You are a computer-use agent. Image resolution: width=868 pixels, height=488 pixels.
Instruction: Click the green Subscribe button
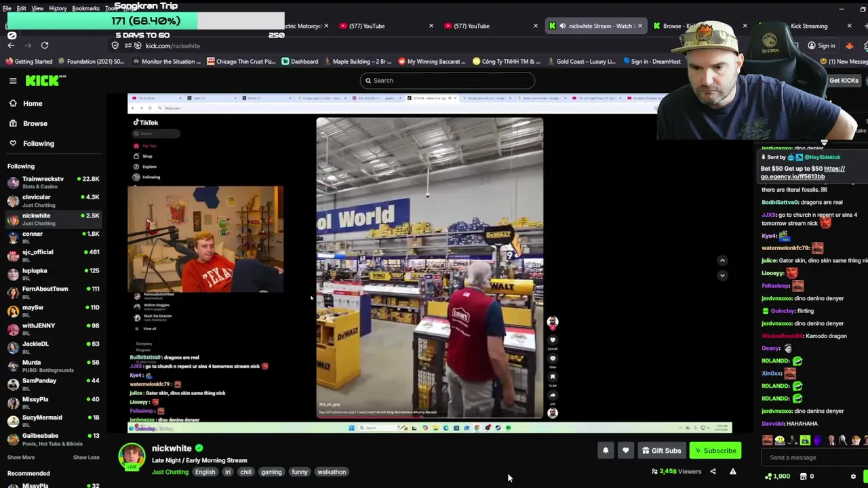point(715,451)
